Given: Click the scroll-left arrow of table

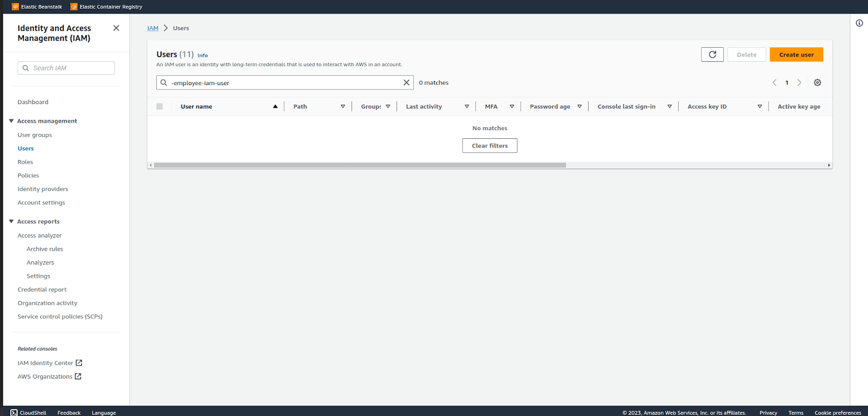Looking at the screenshot, I should tap(150, 165).
